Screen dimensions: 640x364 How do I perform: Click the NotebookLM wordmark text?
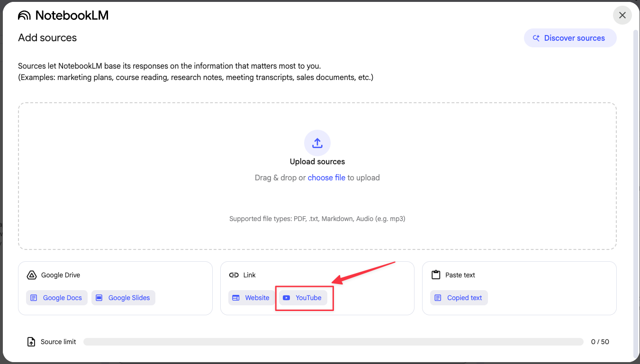[x=72, y=16]
